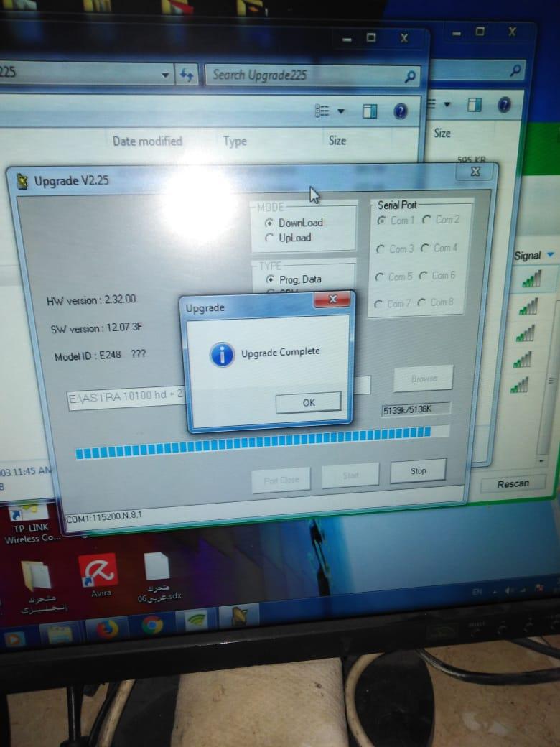The height and width of the screenshot is (747, 560).
Task: Click the second signal strength bars icon
Action: click(528, 307)
